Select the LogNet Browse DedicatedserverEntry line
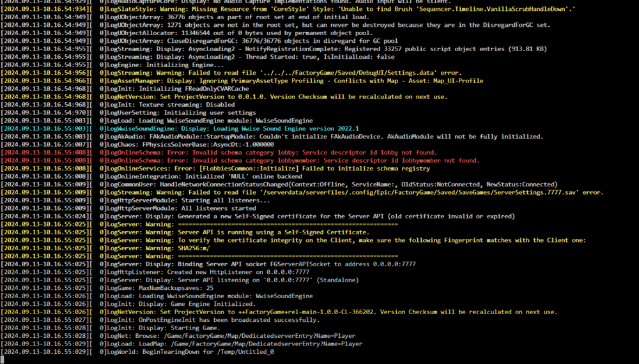The width and height of the screenshot is (639, 364). 178,336
